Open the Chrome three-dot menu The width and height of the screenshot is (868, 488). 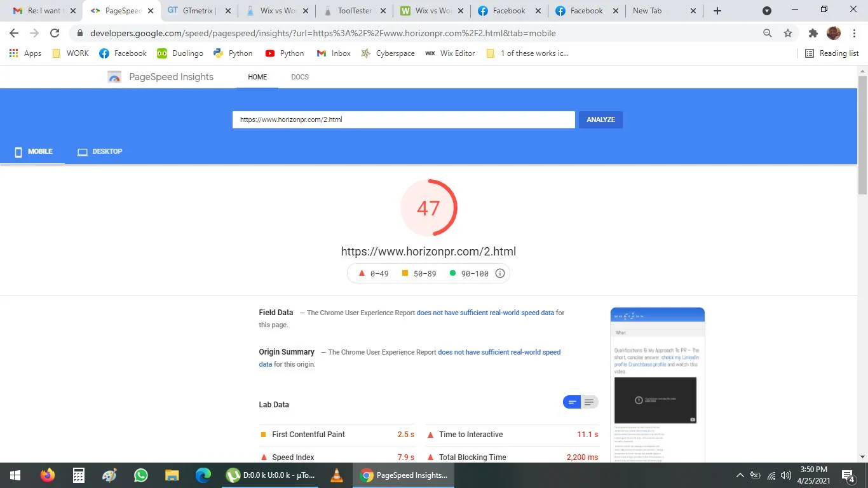(x=853, y=33)
